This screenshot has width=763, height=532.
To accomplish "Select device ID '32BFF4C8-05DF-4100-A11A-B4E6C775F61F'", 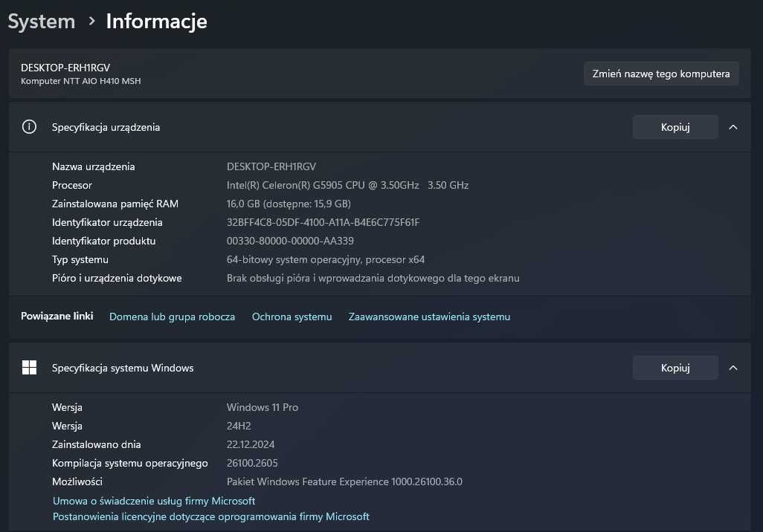I will pyautogui.click(x=323, y=222).
